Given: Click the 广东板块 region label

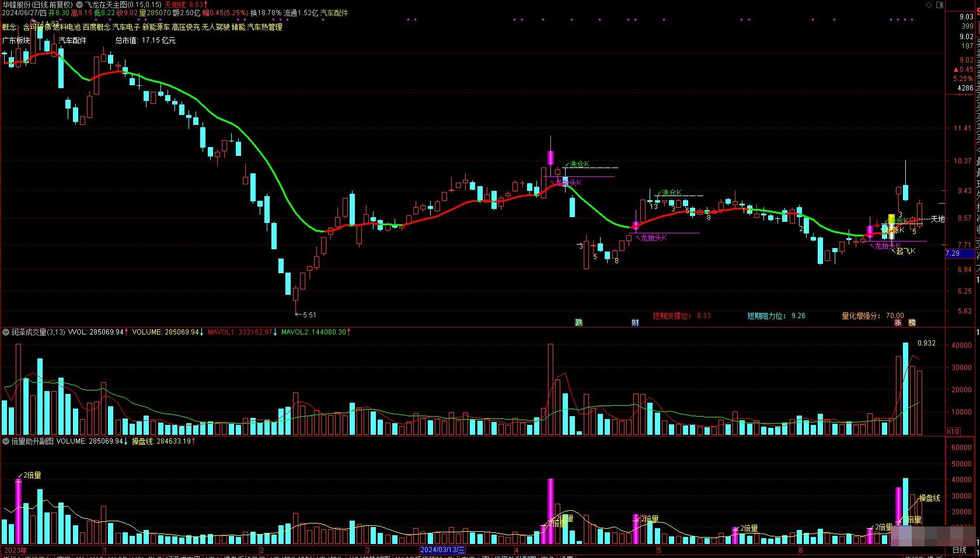Looking at the screenshot, I should (x=16, y=41).
